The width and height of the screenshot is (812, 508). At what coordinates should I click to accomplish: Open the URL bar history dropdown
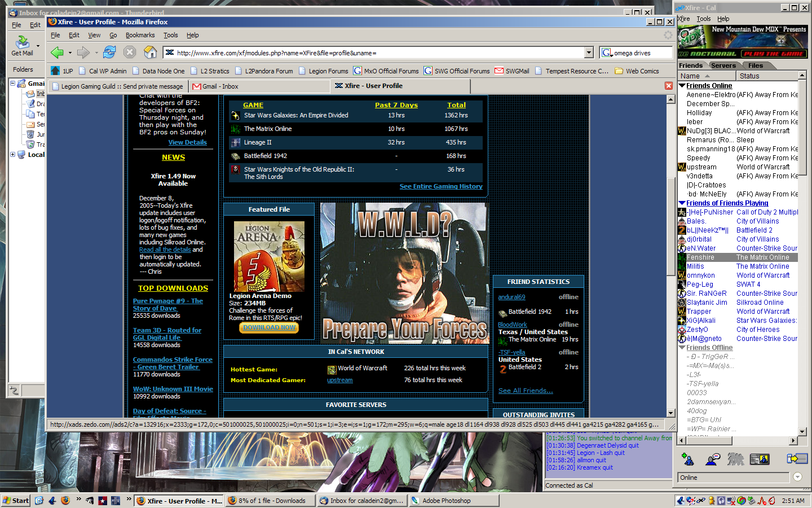(589, 52)
